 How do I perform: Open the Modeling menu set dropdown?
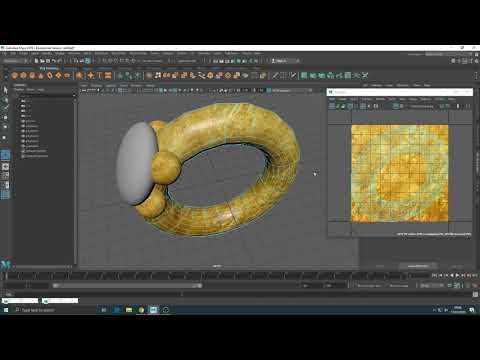click(15, 61)
